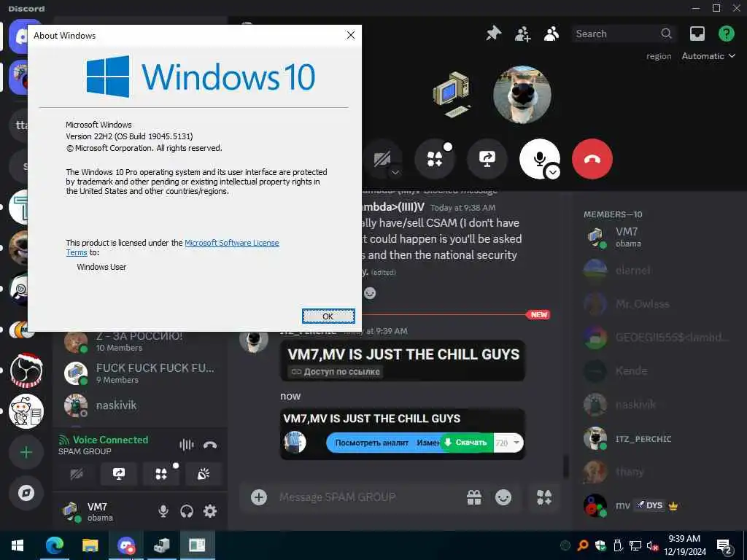Open the Microsoft Software License link
This screenshot has width=747, height=560.
coord(231,243)
